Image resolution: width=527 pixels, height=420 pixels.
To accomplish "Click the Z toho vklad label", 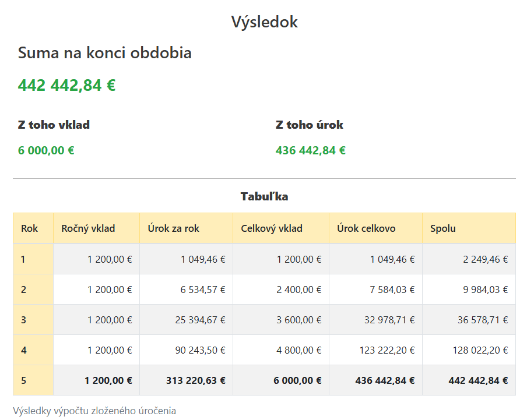I will click(54, 125).
